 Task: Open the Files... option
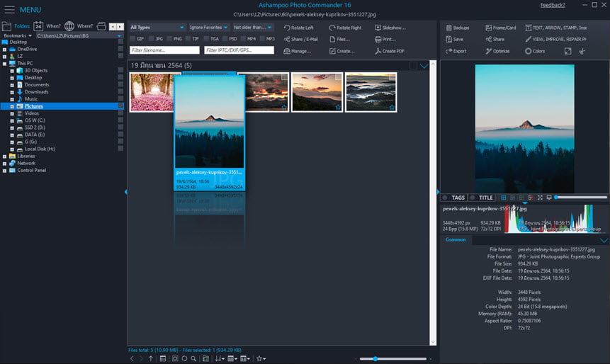point(339,39)
